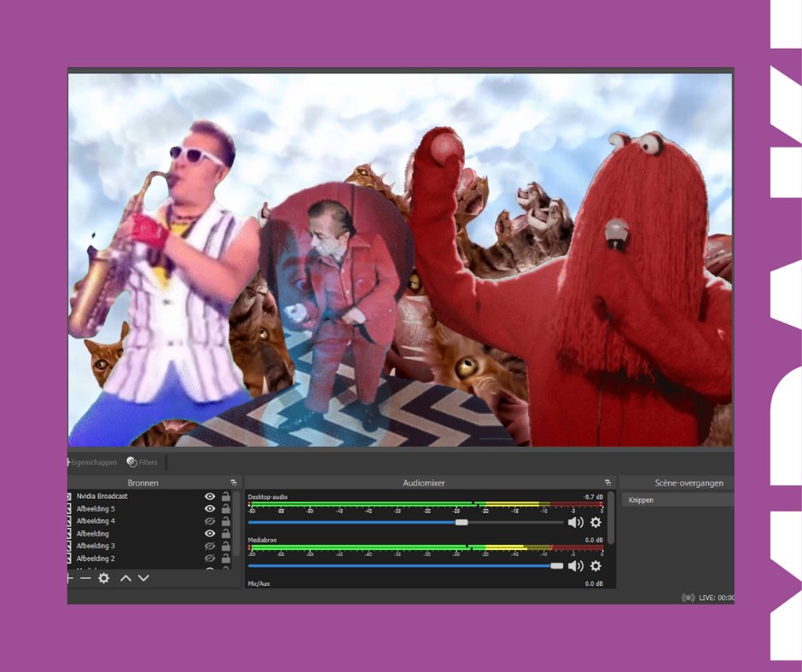This screenshot has height=672, width=802.
Task: Select the Afbeelding 2 source row
Action: point(149,559)
